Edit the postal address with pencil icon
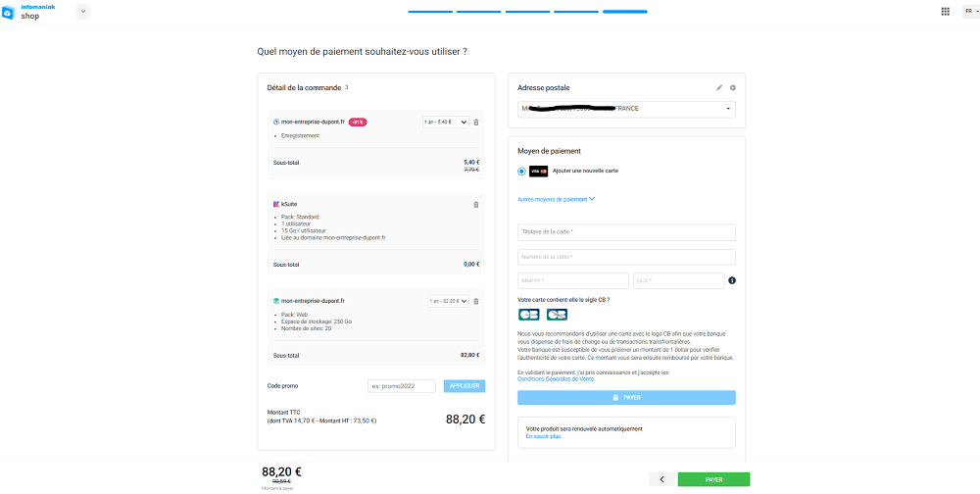980x494 pixels. point(719,88)
